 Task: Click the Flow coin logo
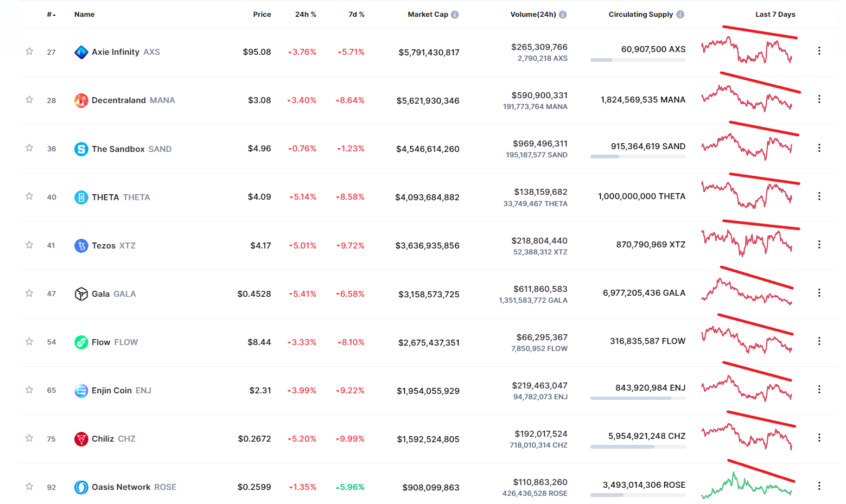coord(81,342)
